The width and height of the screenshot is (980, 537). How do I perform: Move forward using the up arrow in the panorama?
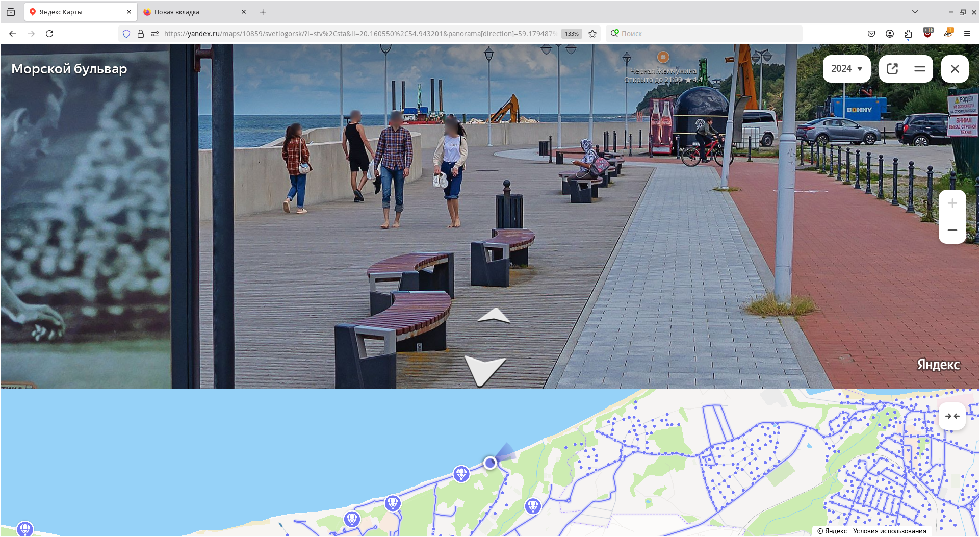(x=494, y=316)
